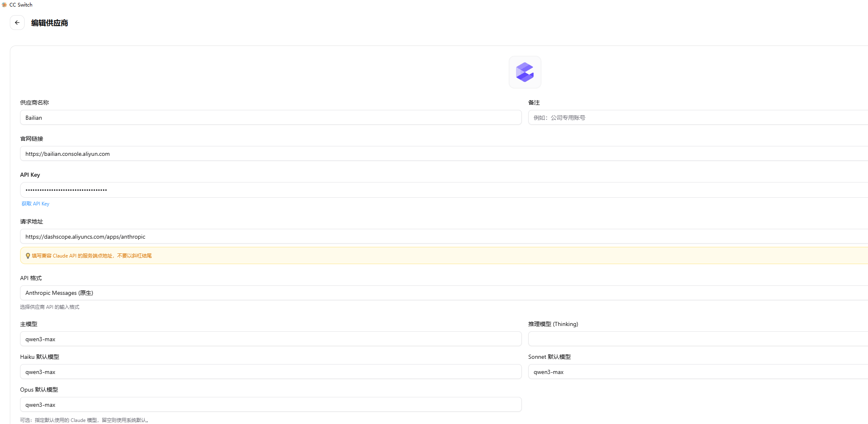868x424 pixels.
Task: Edit the request address field with dashscope URL
Action: [x=444, y=237]
